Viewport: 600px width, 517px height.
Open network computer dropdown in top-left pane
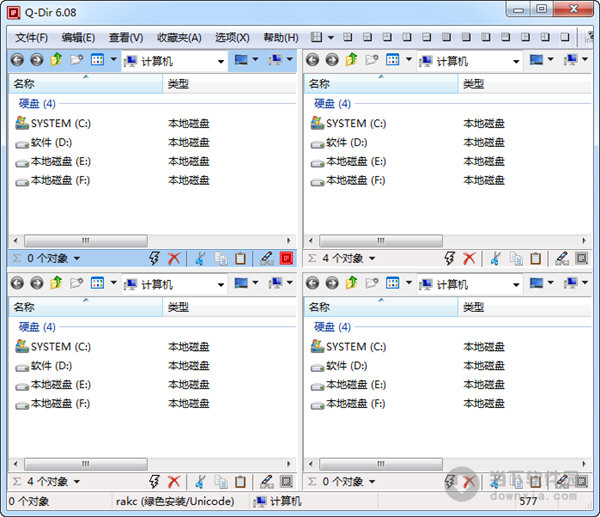pos(290,59)
